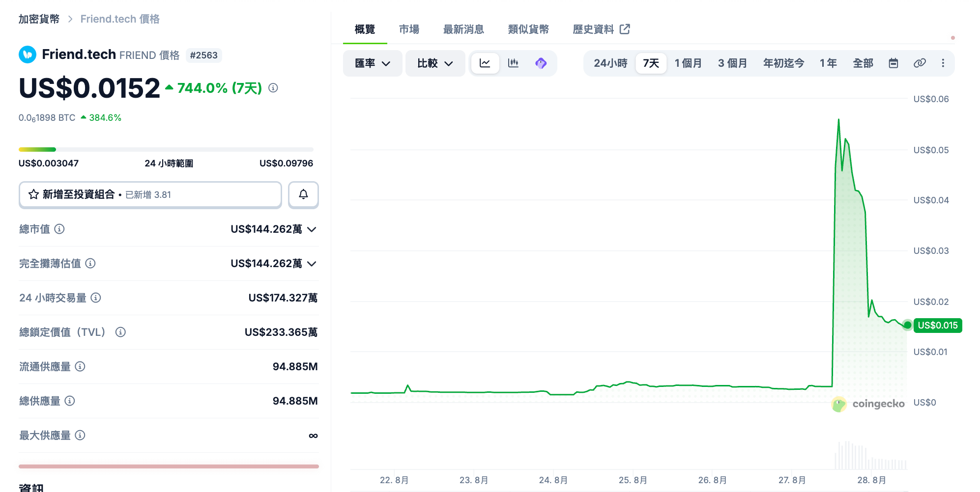Click info icon beside 744.0% (7天)

(x=273, y=88)
